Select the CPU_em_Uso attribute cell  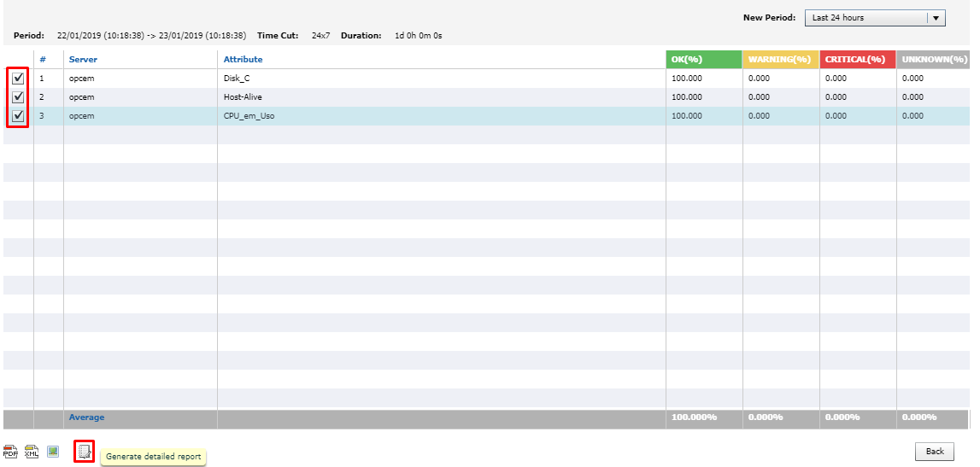(249, 115)
